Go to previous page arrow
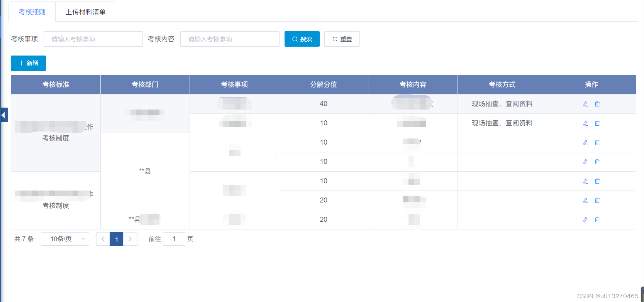The image size is (644, 302). click(103, 239)
